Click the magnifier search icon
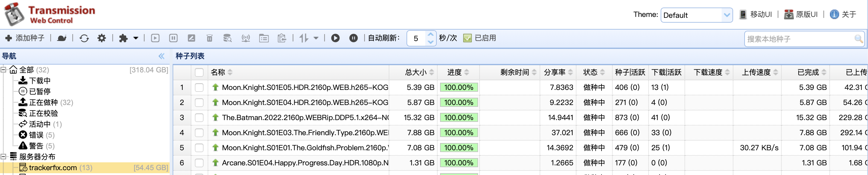868x175 pixels. point(859,39)
